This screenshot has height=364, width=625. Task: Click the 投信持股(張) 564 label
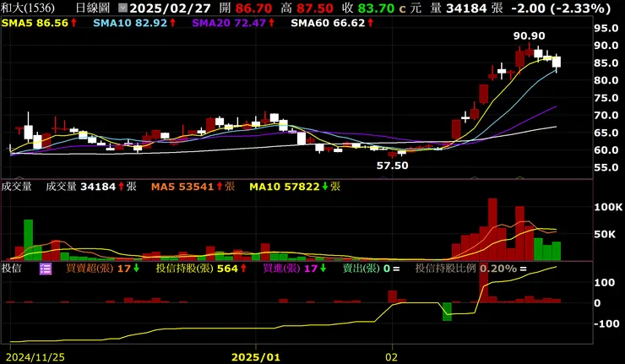pyautogui.click(x=197, y=269)
